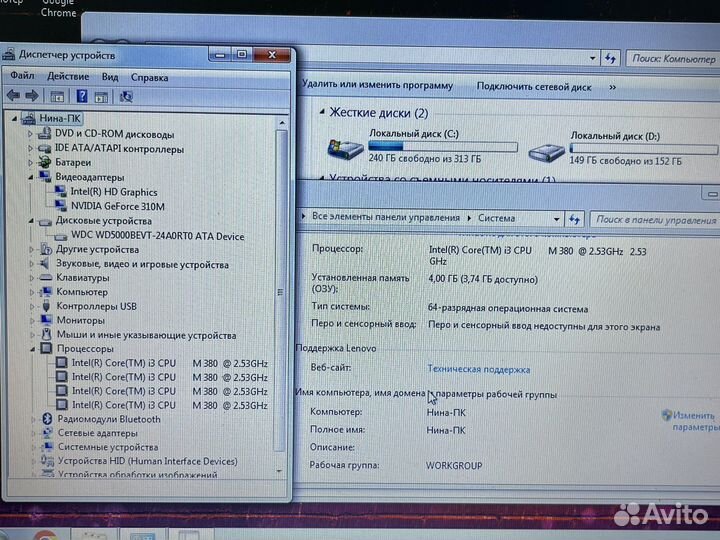
Task: Click the battery icon next to Батареи
Action: click(45, 162)
